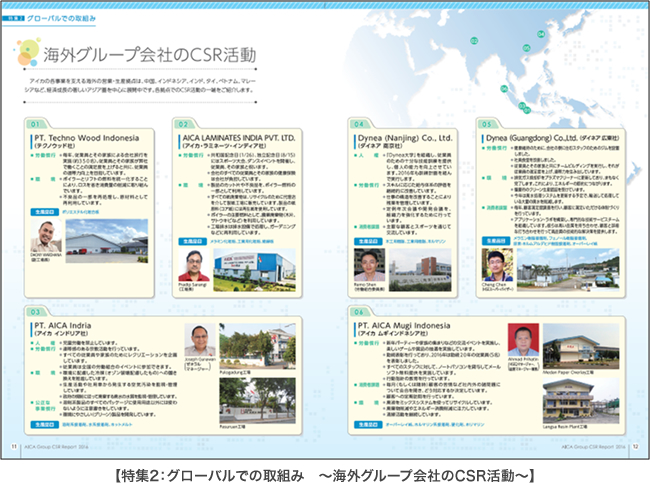Click the blue product label in Dynea Nanjing card
The height and width of the screenshot is (483, 650).
368,241
